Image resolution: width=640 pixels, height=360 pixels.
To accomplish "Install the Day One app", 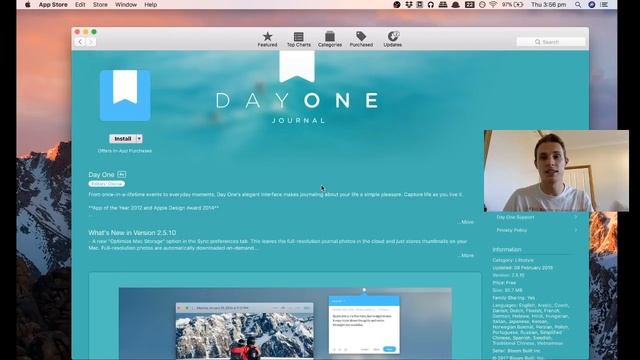I will (x=122, y=139).
